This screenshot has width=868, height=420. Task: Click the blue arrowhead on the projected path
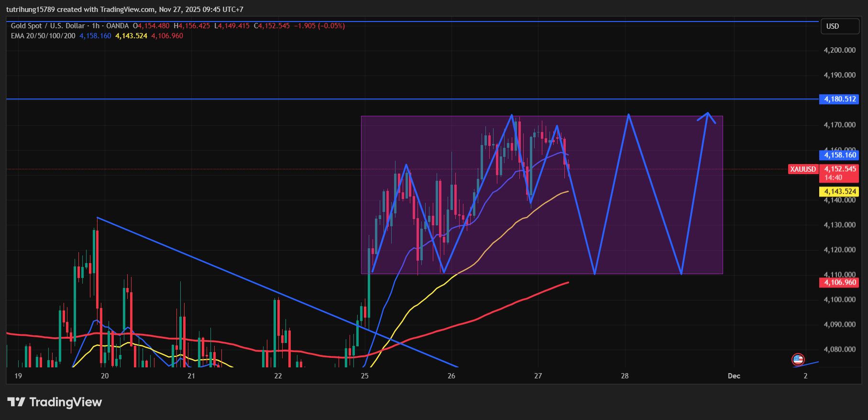(707, 115)
